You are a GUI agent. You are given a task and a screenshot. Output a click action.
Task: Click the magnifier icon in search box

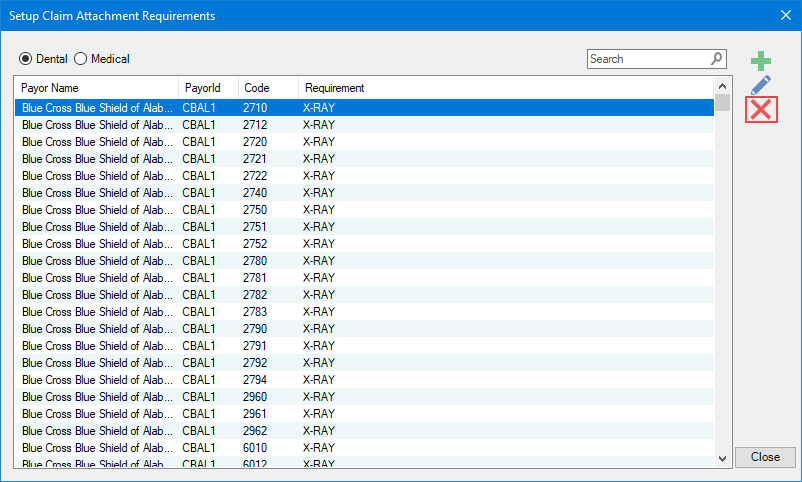pyautogui.click(x=717, y=59)
